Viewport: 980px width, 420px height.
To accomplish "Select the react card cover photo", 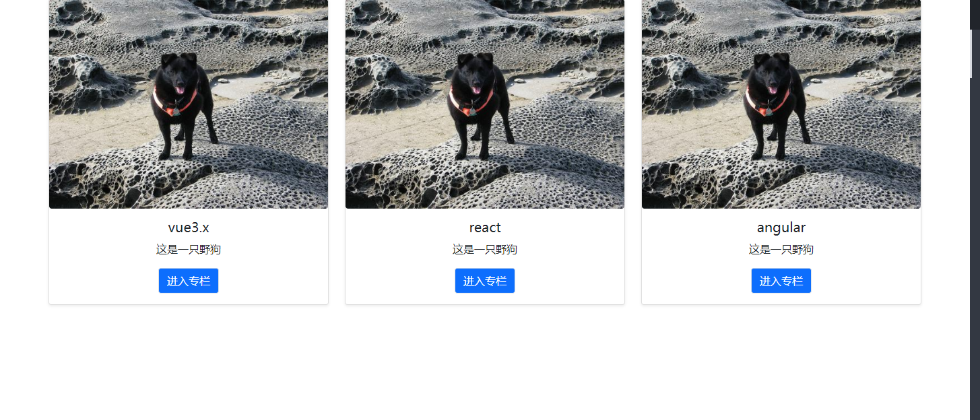I will 485,104.
